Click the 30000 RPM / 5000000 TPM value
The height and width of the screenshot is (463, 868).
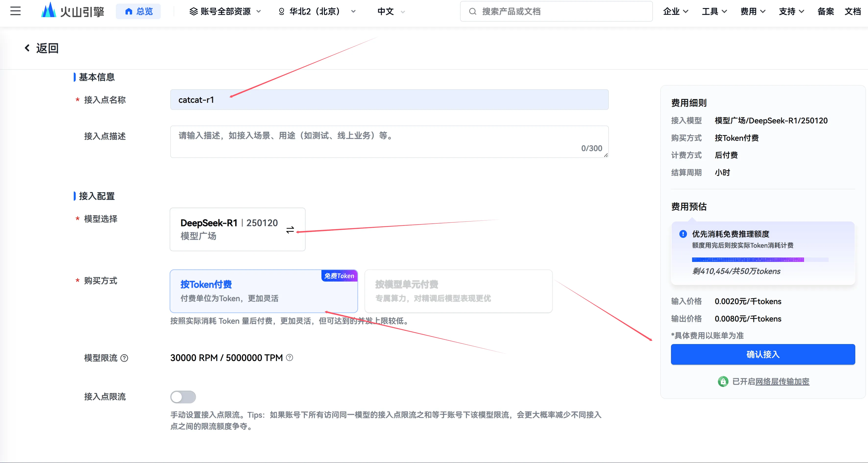coord(226,358)
